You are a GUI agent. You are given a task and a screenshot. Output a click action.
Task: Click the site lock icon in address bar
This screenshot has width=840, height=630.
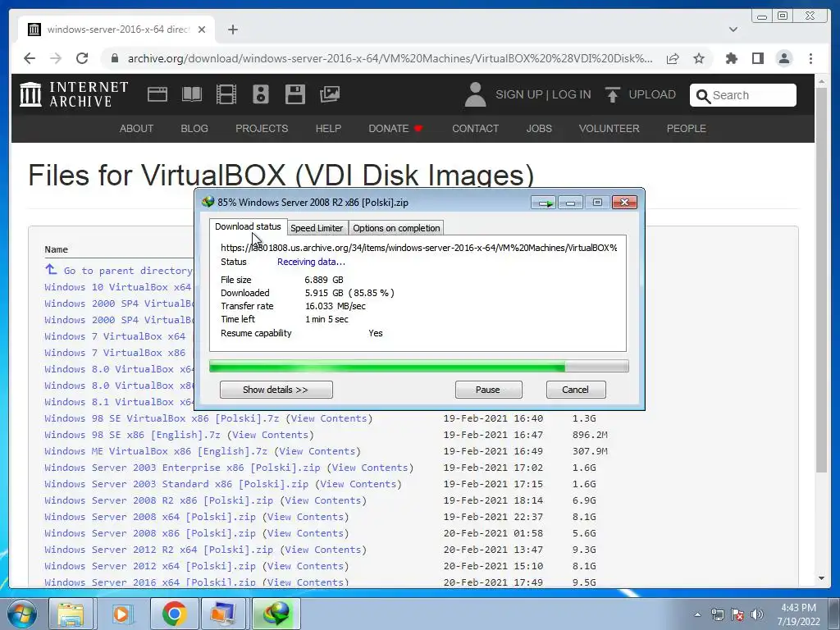pos(114,58)
